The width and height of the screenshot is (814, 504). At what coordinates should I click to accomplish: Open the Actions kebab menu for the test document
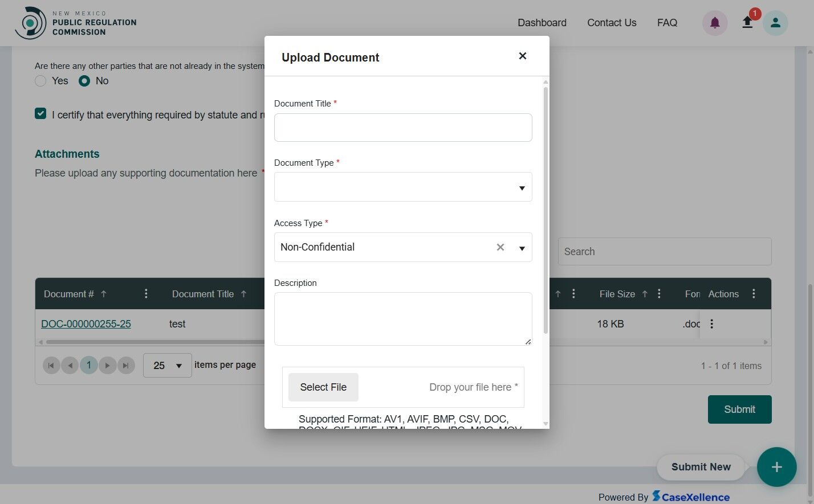point(711,323)
